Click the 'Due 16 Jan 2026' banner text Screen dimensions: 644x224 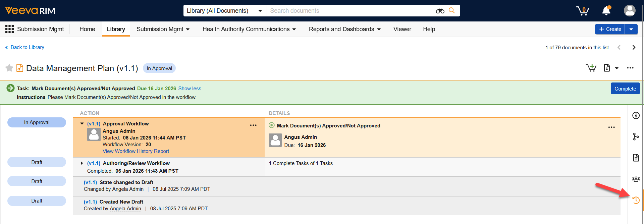pyautogui.click(x=157, y=89)
